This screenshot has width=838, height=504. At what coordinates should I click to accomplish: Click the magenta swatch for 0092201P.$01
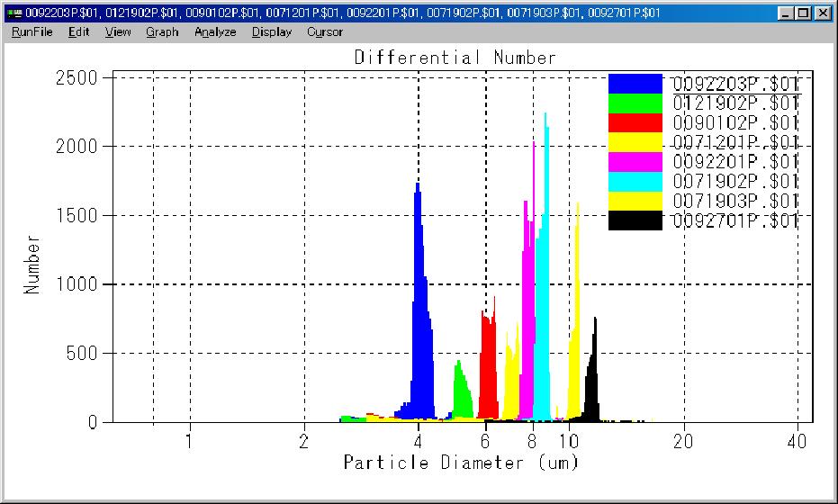[x=635, y=162]
